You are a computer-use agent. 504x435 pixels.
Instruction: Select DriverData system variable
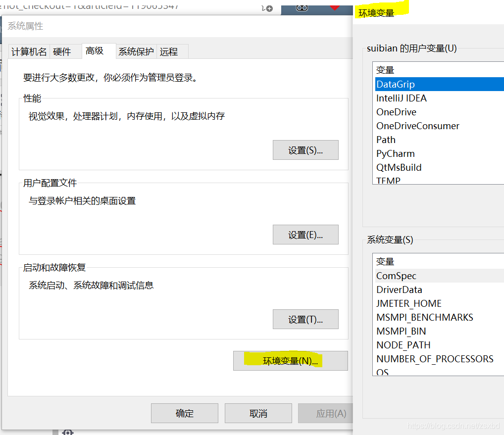pyautogui.click(x=440, y=290)
